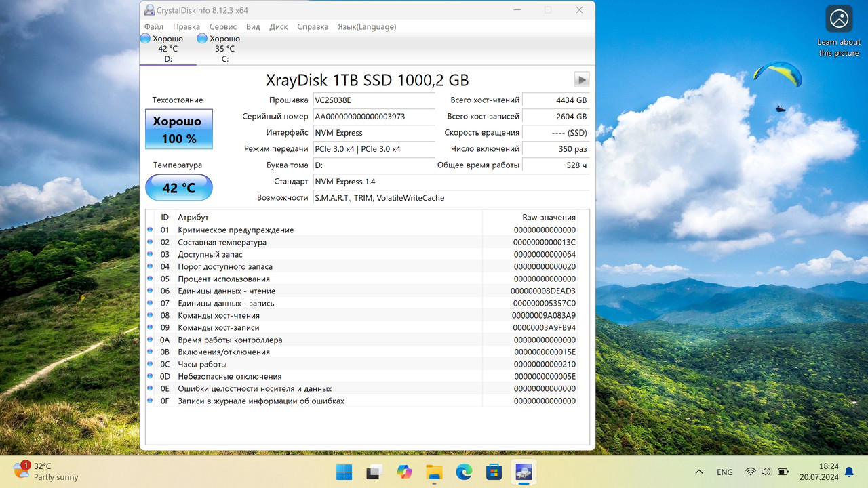The height and width of the screenshot is (488, 868).
Task: Click raw value 000000008DEAD3
Action: (543, 291)
